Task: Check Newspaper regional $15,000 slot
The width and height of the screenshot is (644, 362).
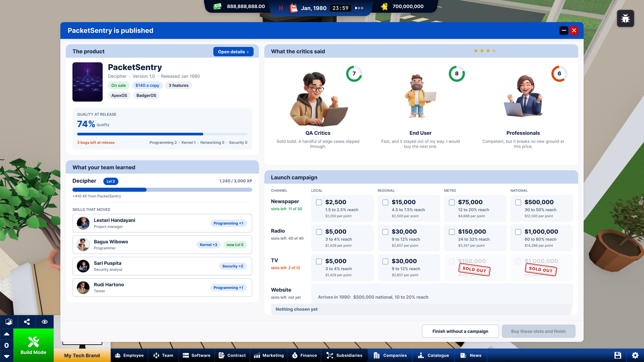Action: pyautogui.click(x=385, y=202)
